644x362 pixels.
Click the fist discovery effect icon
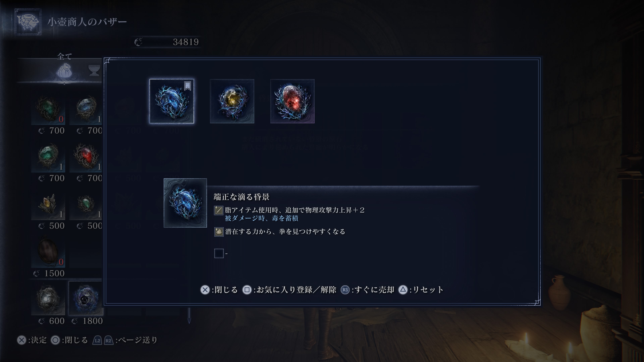[219, 232]
